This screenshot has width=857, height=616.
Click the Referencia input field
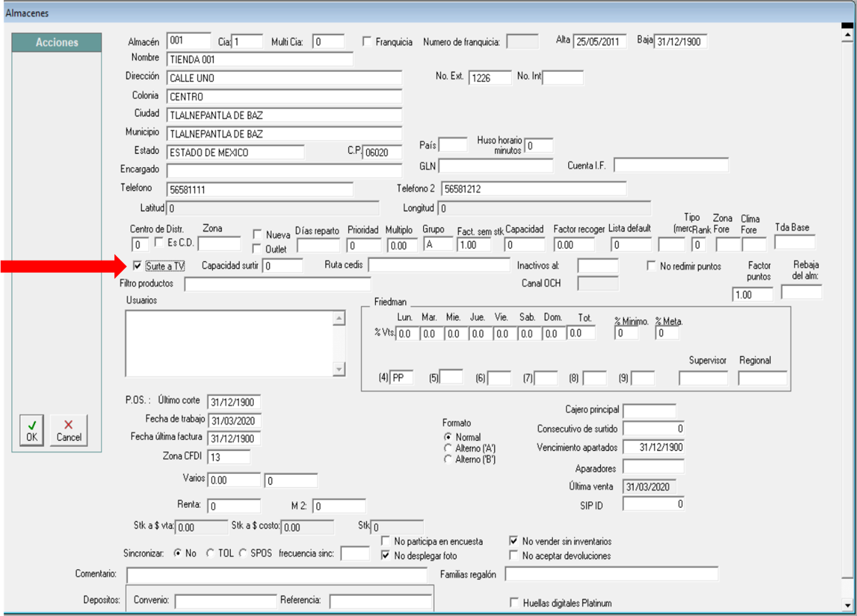click(381, 601)
